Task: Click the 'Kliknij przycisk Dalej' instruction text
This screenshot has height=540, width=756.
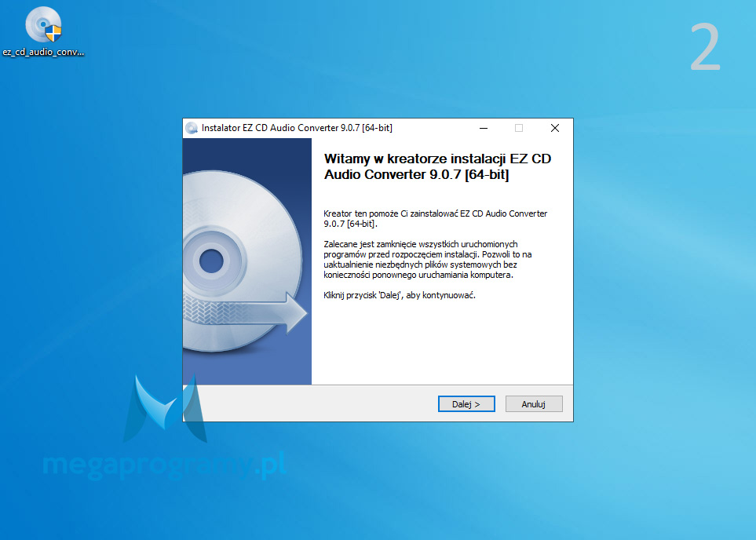Action: pos(400,295)
